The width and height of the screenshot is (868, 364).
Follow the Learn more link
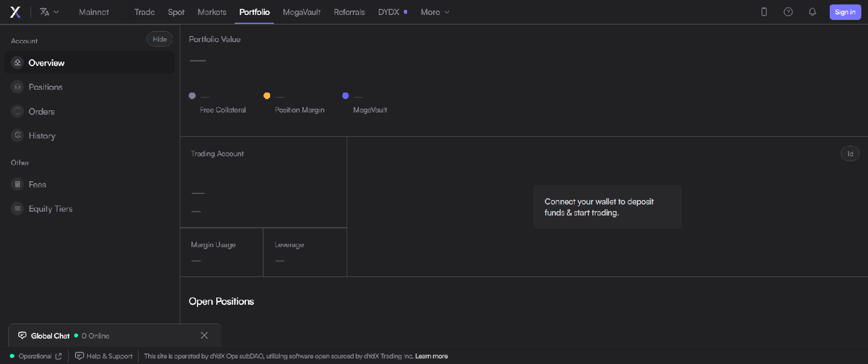432,356
